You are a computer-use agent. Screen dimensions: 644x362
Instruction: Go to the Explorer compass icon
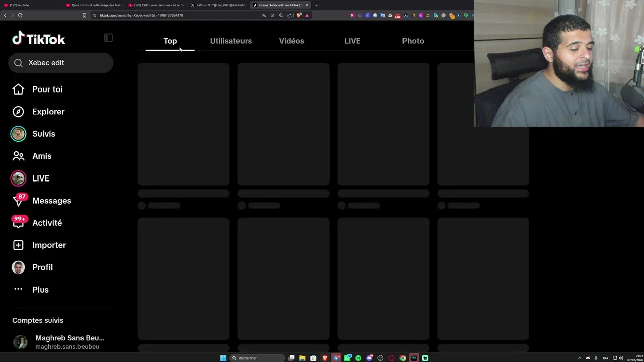[x=18, y=112]
